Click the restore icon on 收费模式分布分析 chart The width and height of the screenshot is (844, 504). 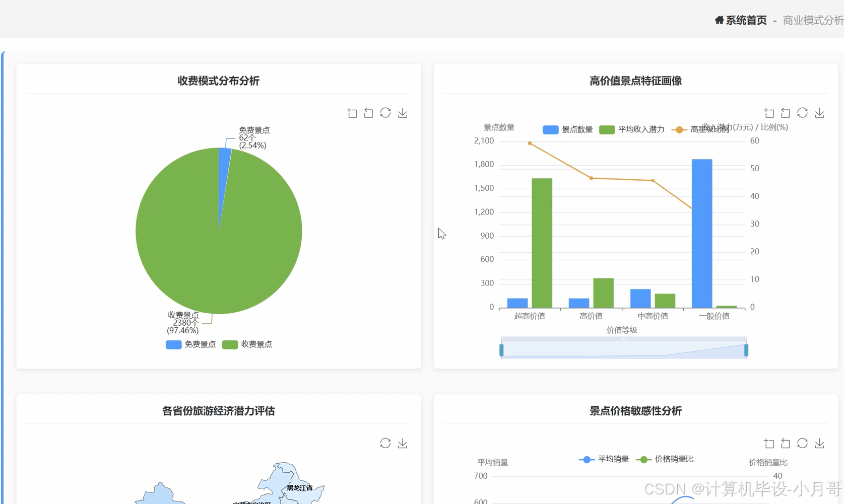pyautogui.click(x=368, y=113)
